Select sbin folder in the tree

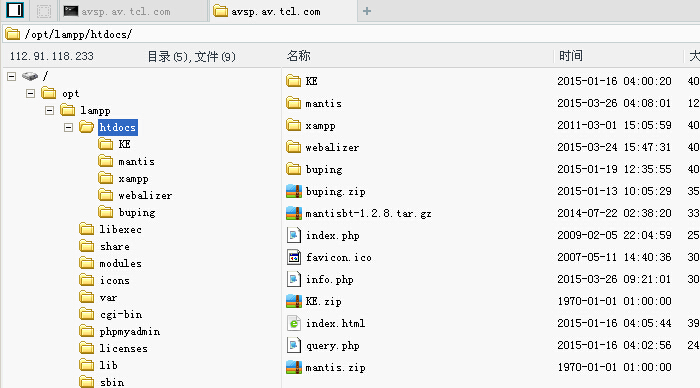[x=112, y=383]
